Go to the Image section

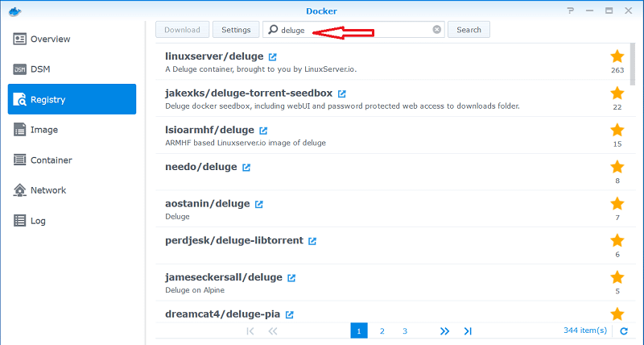click(x=72, y=130)
